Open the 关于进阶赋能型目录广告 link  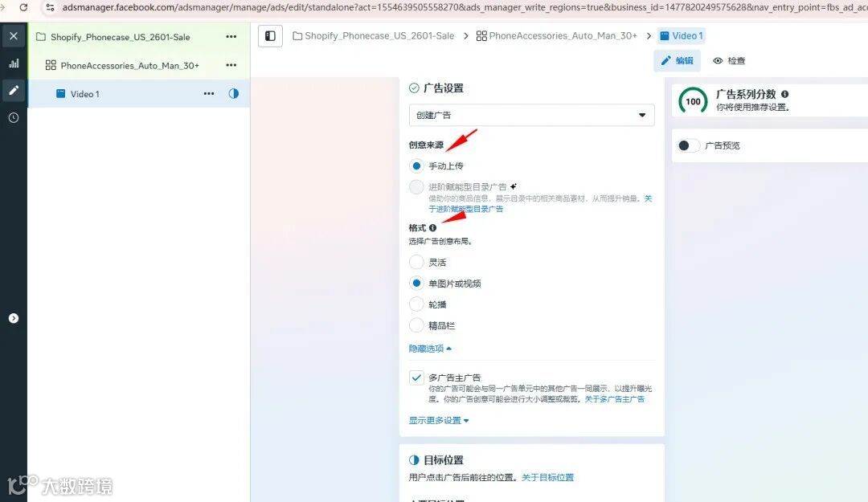[465, 209]
